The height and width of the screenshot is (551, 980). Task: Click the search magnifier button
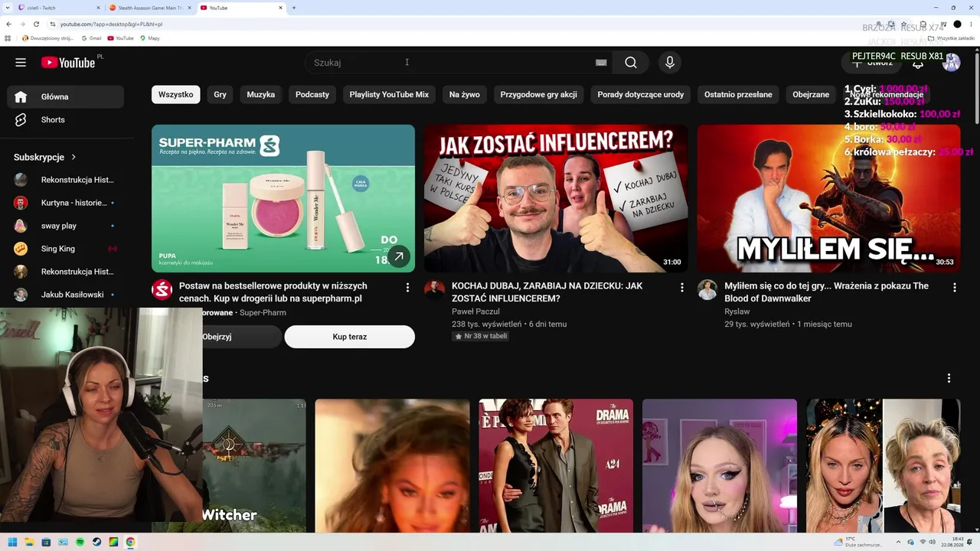631,63
